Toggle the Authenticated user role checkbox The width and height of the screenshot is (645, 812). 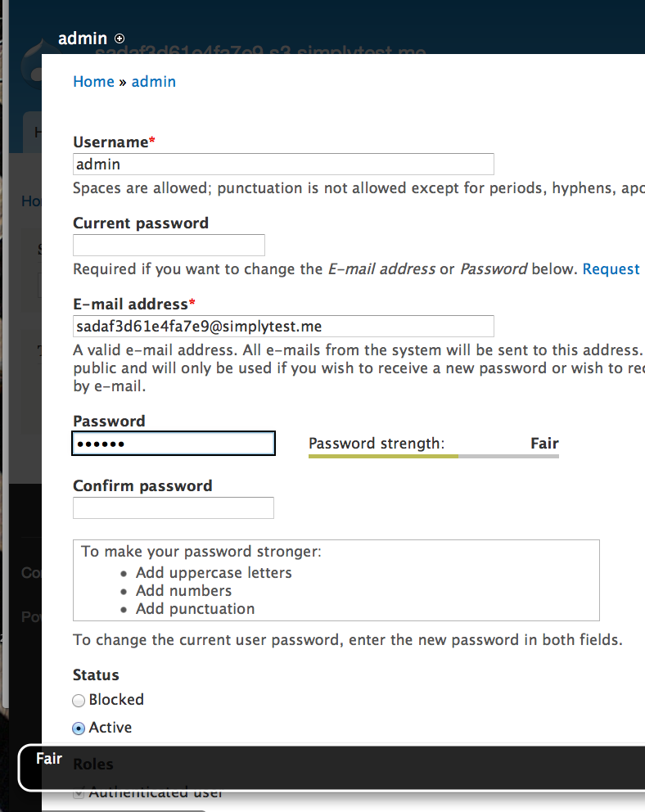pyautogui.click(x=78, y=792)
